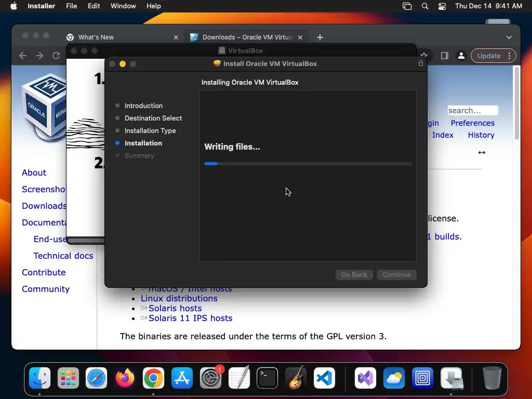Click the lock icon in Installer title bar
This screenshot has width=532, height=399.
pos(421,63)
